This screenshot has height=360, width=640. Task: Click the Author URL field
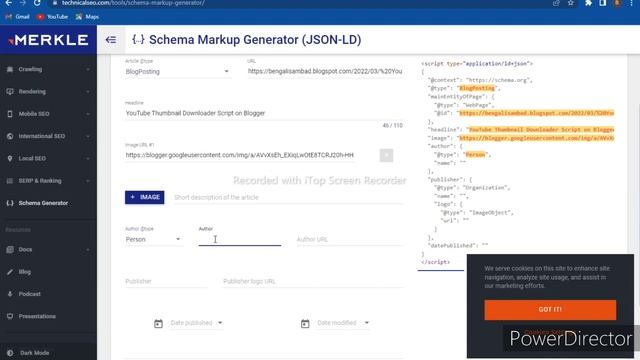(350, 239)
